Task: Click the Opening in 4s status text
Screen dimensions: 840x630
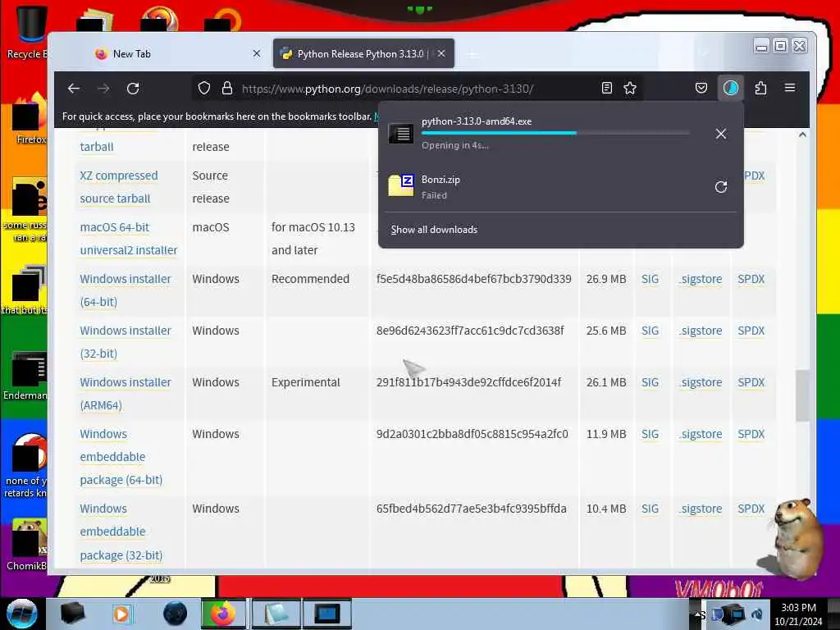Action: pos(454,145)
